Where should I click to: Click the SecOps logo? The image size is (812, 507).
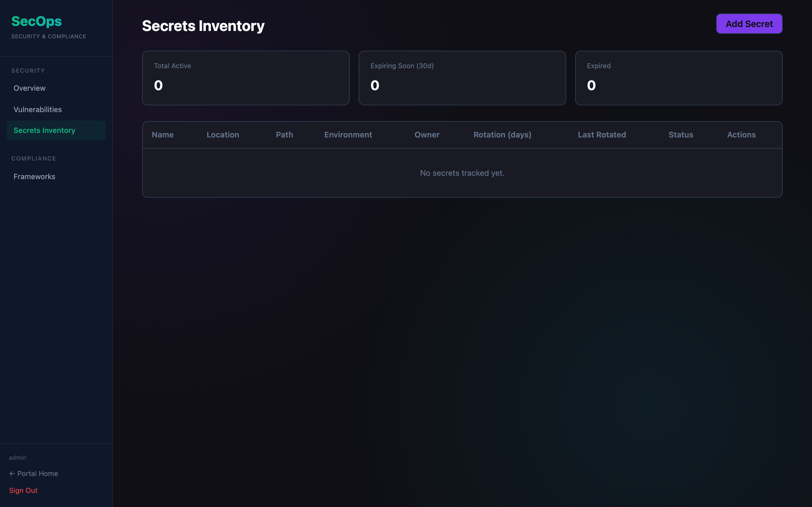pos(37,21)
